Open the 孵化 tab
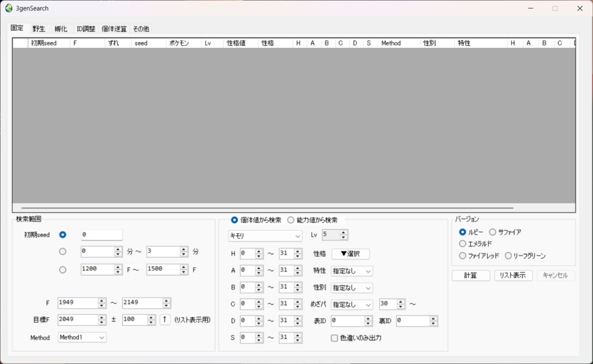Screen dimensions: 593x364 click(x=60, y=28)
